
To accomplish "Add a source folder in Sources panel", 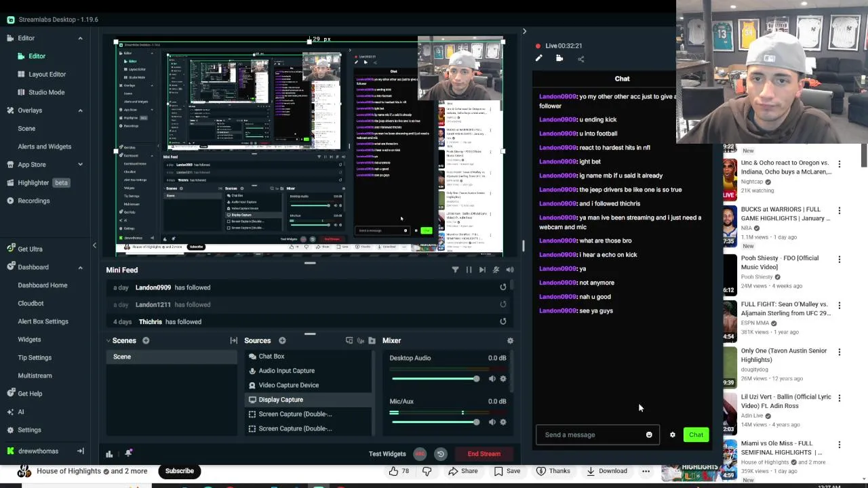I will coord(372,340).
